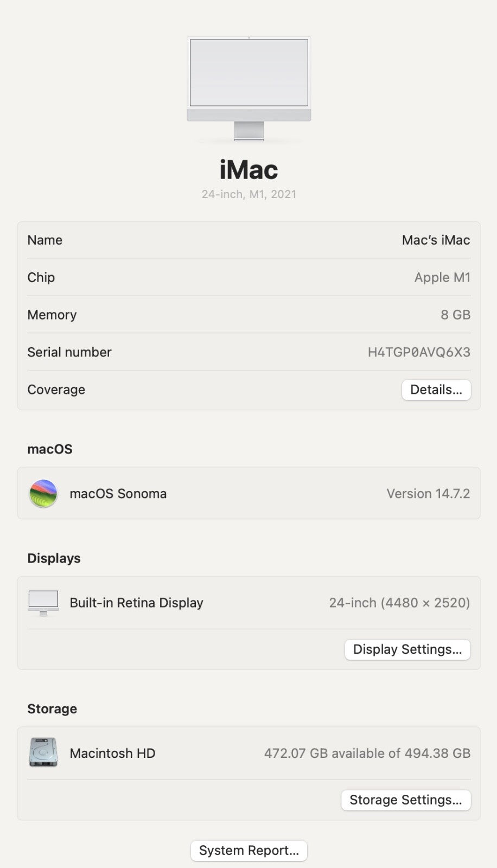The width and height of the screenshot is (497, 868).
Task: Click the iMac title heading
Action: [x=249, y=170]
